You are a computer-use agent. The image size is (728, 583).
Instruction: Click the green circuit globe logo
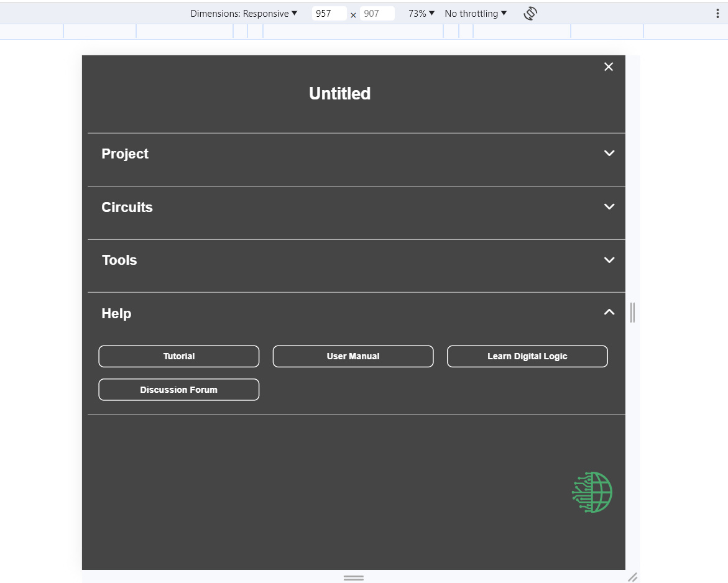[592, 492]
